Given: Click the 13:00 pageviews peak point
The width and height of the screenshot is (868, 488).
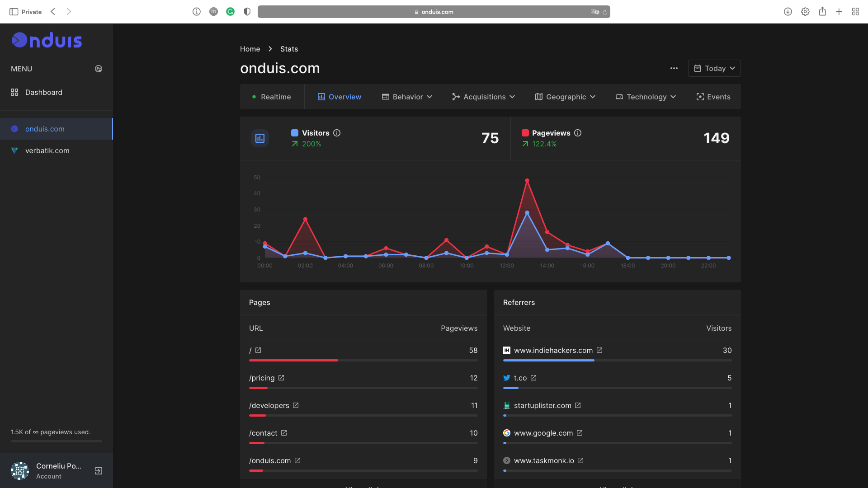Looking at the screenshot, I should coord(527,181).
